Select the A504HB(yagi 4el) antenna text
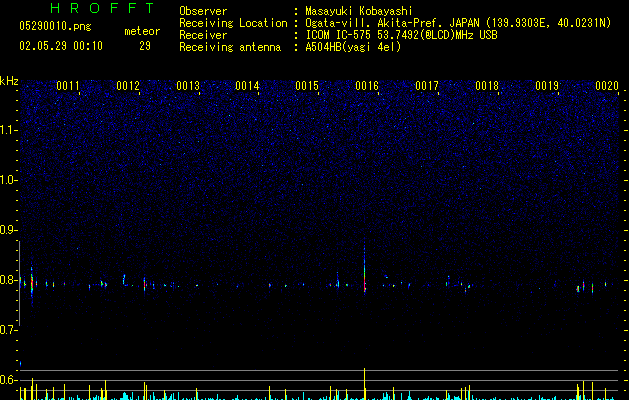The image size is (629, 400). tap(353, 47)
